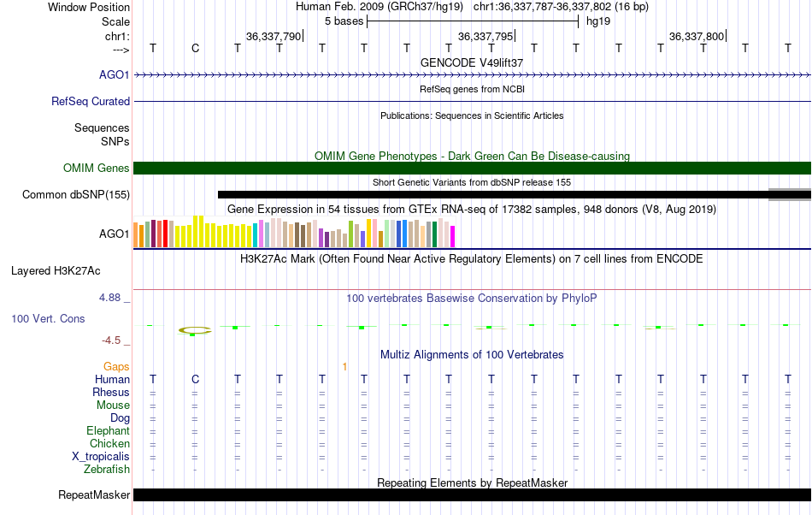Open Publications: Sequences in Scientific Articles title
Viewport: 812px width, 515px height.
(472, 115)
